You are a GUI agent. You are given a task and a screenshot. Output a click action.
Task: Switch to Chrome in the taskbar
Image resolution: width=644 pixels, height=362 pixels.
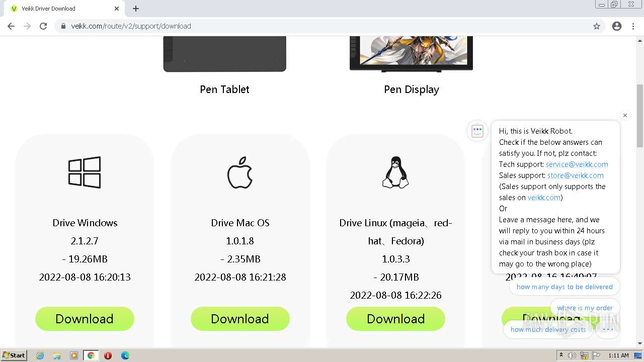91,355
